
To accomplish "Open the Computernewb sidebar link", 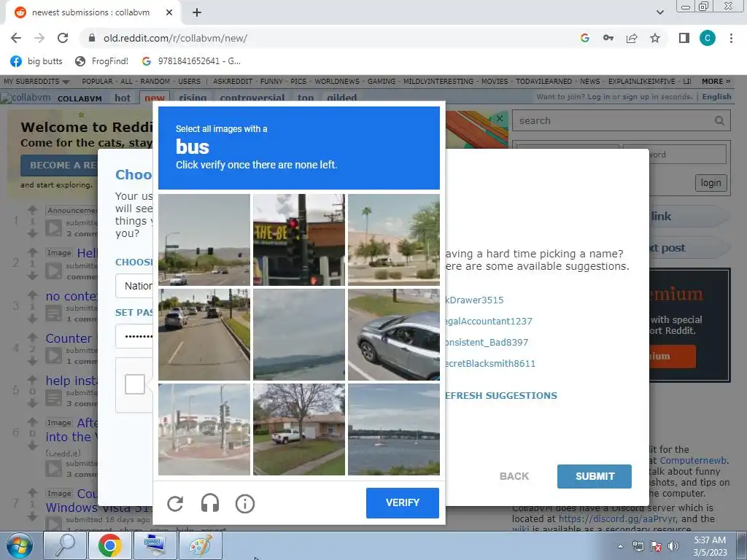I will point(693,461).
